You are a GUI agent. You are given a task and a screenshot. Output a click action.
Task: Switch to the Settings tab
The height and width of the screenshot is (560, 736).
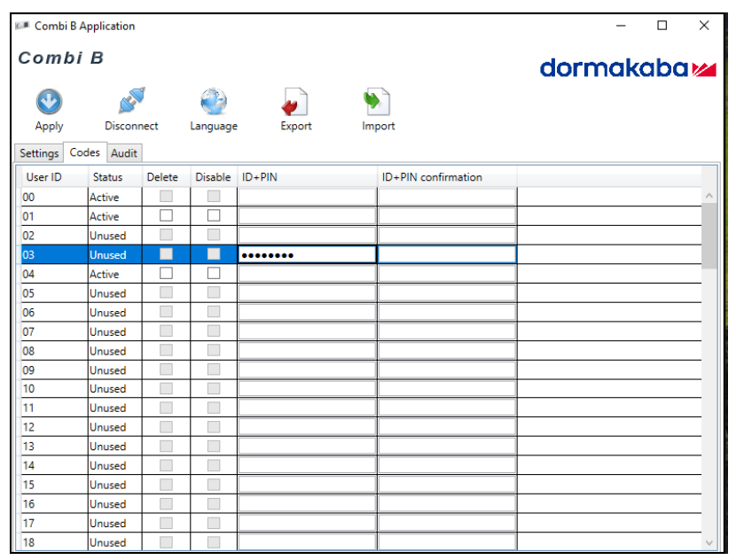coord(39,153)
